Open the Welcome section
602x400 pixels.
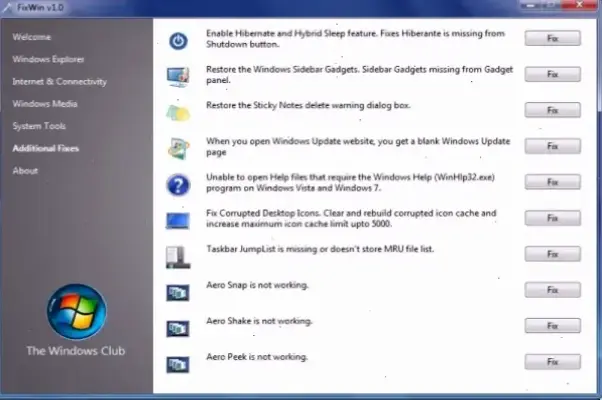pyautogui.click(x=31, y=37)
